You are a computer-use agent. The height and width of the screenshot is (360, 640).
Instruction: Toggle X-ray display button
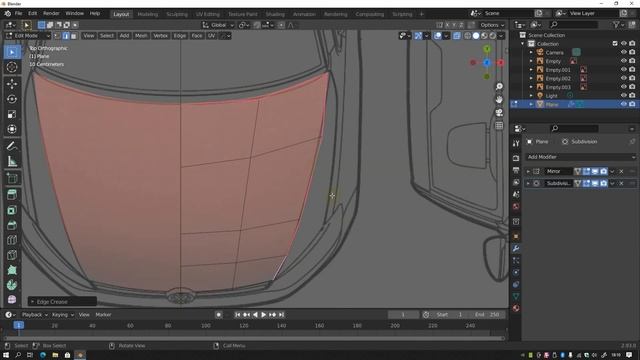tap(456, 36)
